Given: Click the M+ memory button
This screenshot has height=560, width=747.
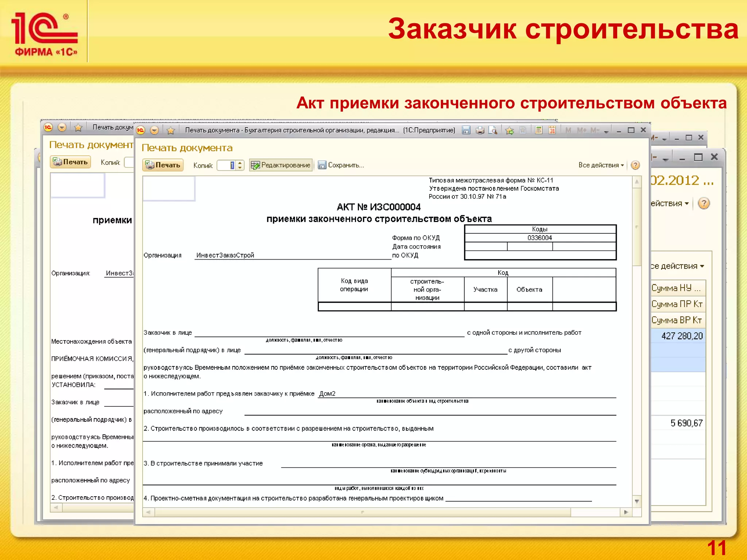Looking at the screenshot, I should pyautogui.click(x=581, y=130).
